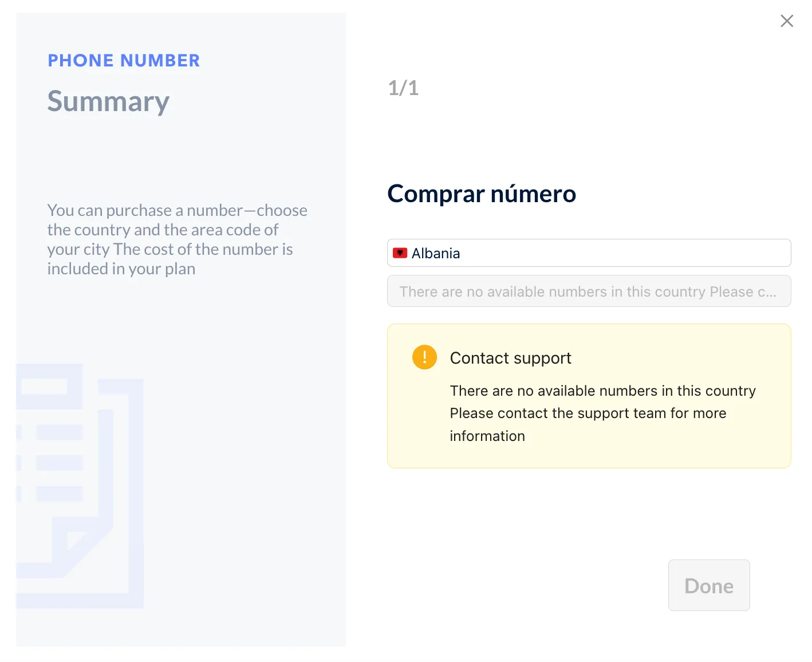Click the Contact support heading
812x662 pixels.
[510, 358]
